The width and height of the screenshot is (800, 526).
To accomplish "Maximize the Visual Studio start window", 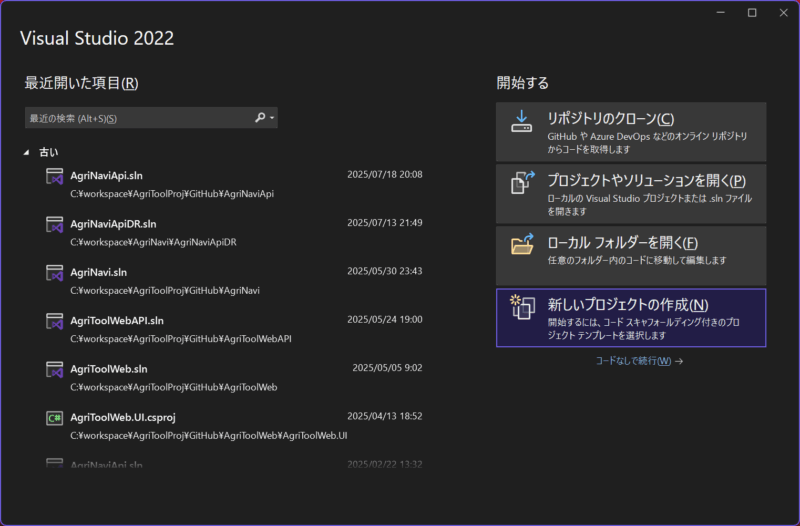I will (752, 12).
